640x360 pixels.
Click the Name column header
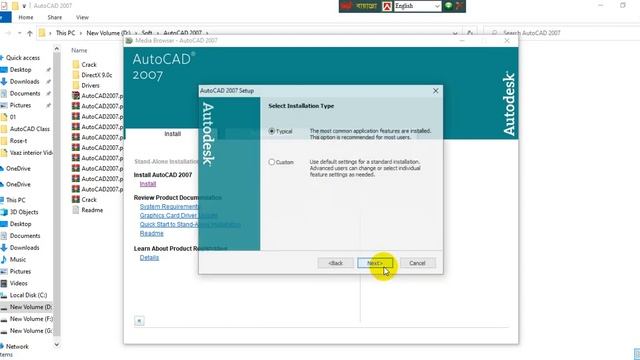[x=79, y=50]
